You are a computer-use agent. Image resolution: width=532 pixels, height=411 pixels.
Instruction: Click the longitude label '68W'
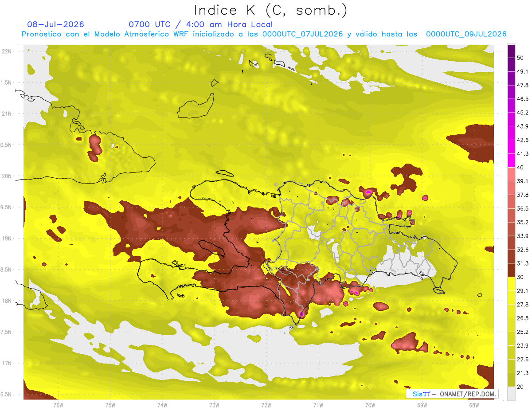coord(474,405)
